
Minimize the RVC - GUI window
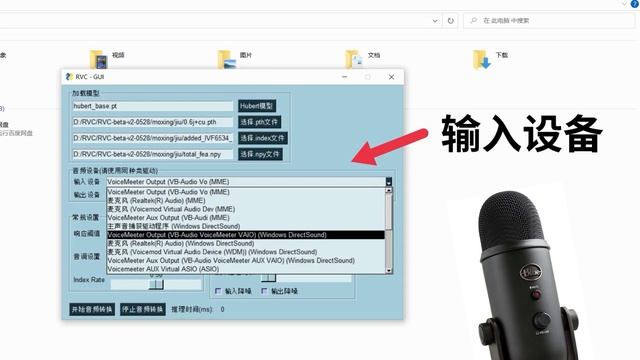[x=344, y=77]
